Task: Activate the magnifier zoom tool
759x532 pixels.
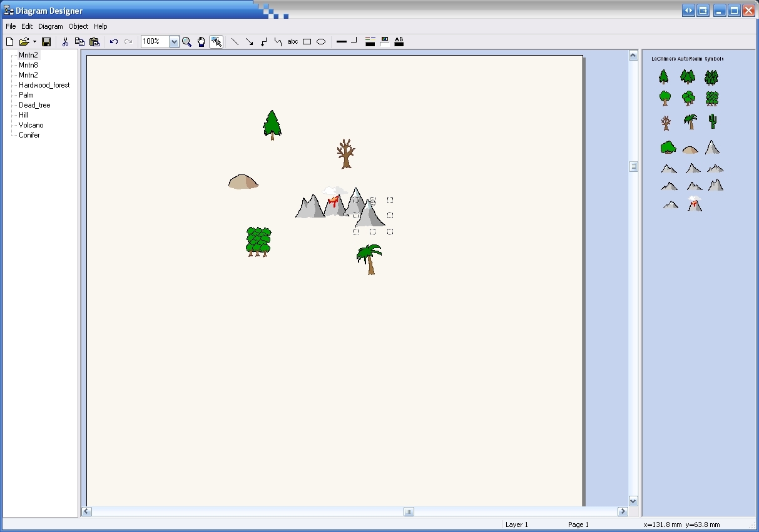Action: click(186, 42)
